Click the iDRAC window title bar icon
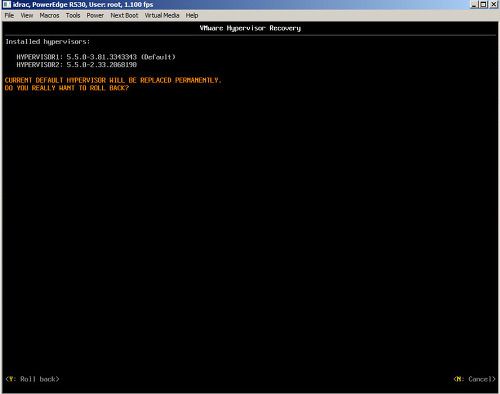 coord(7,4)
